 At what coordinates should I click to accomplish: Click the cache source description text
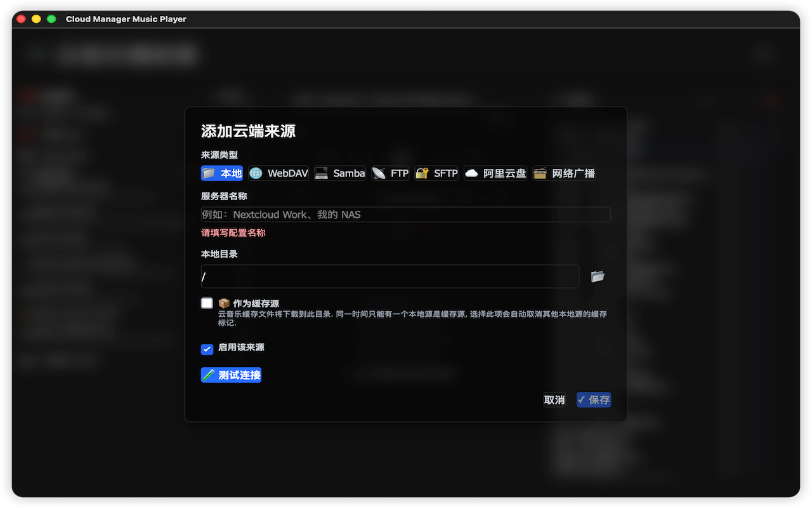click(412, 318)
